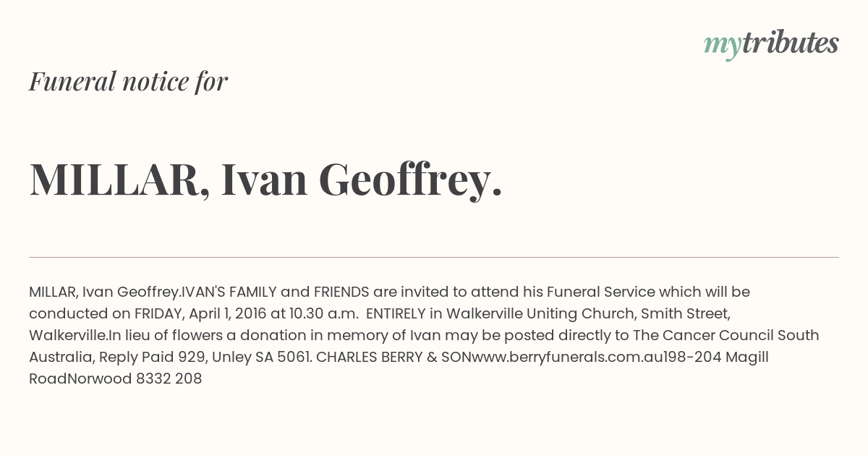Click the date "FRIDAY, April 1, 2016"
This screenshot has height=456, width=868.
pos(200,313)
